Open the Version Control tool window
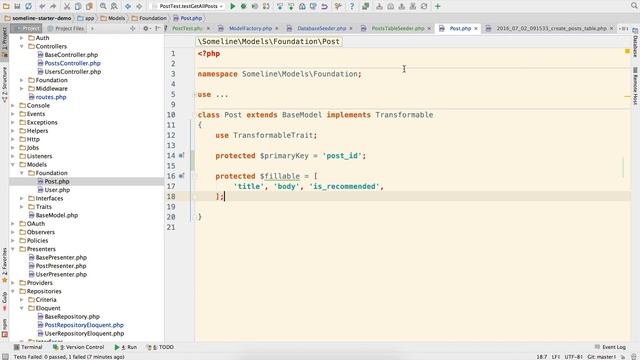This screenshot has width=640, height=360. (x=78, y=347)
